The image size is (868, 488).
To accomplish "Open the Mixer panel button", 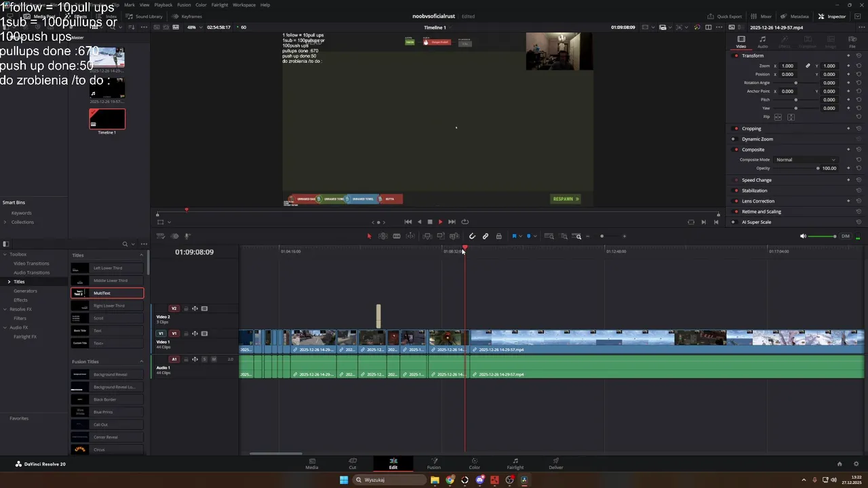I will (x=762, y=16).
